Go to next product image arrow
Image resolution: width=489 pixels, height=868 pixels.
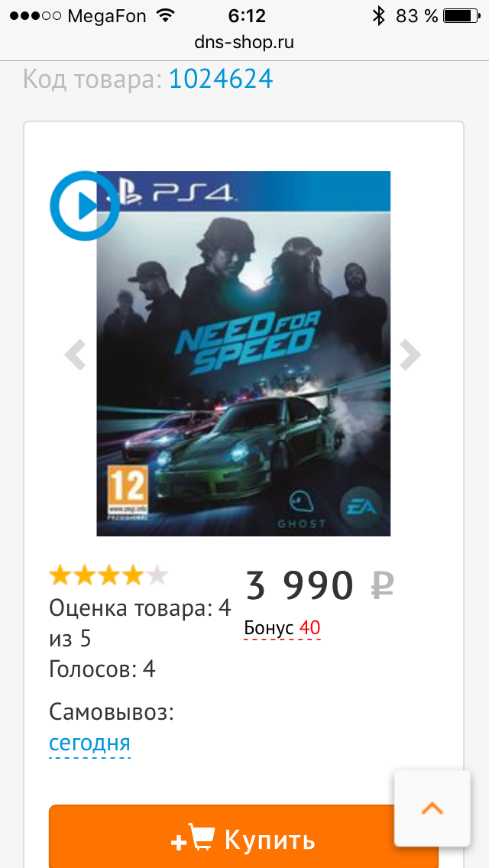410,355
